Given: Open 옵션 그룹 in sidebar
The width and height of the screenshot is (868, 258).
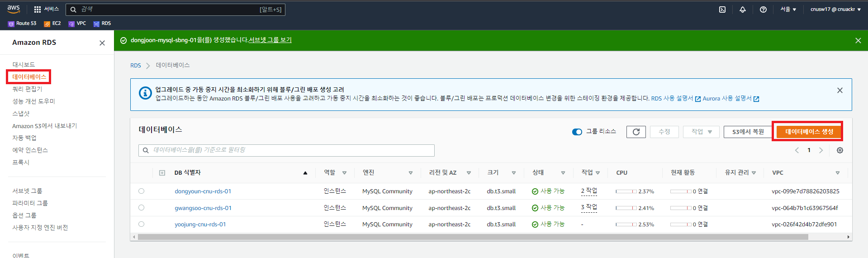Looking at the screenshot, I should (x=24, y=215).
